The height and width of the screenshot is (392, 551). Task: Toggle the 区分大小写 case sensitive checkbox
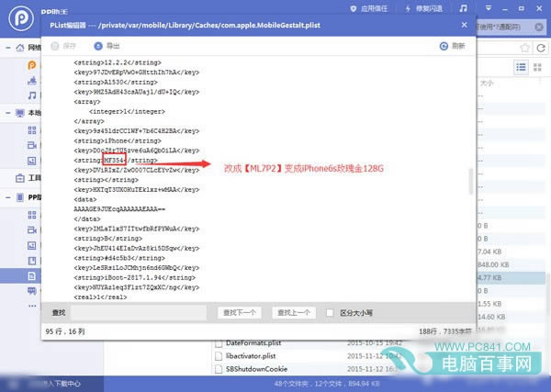[x=330, y=313]
